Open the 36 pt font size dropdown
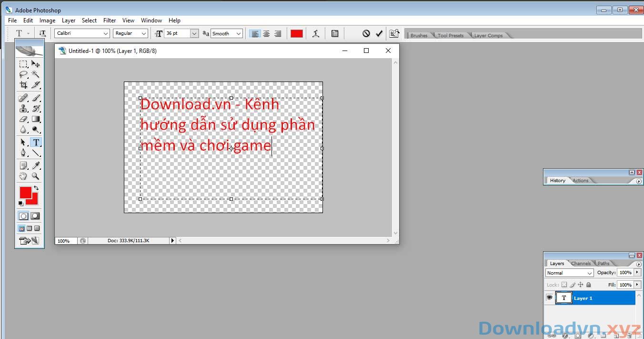The height and width of the screenshot is (339, 644). (x=194, y=33)
